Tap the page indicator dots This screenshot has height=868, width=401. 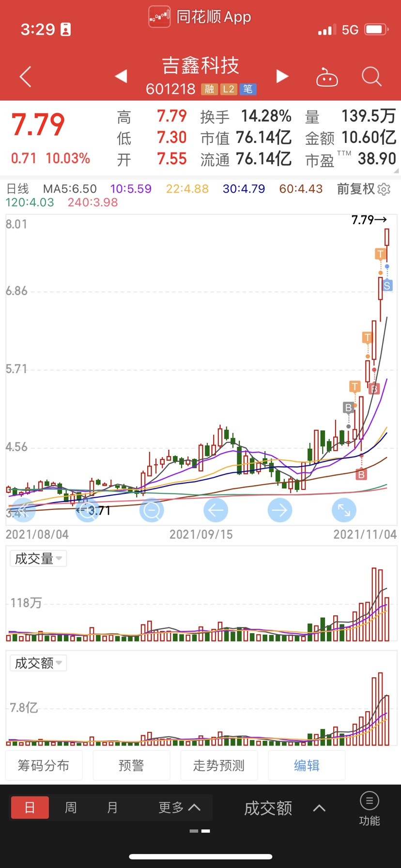click(x=200, y=831)
